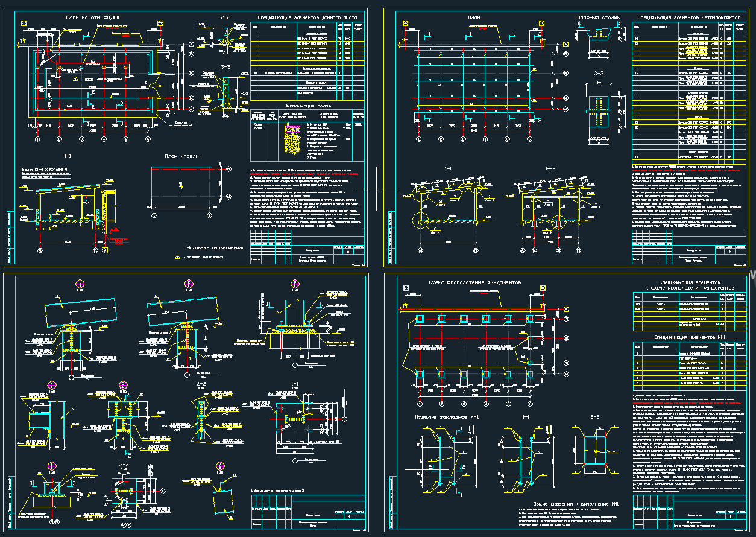Click the "Спецификация элементов данного листа" table heading
The width and height of the screenshot is (756, 537).
[x=307, y=18]
